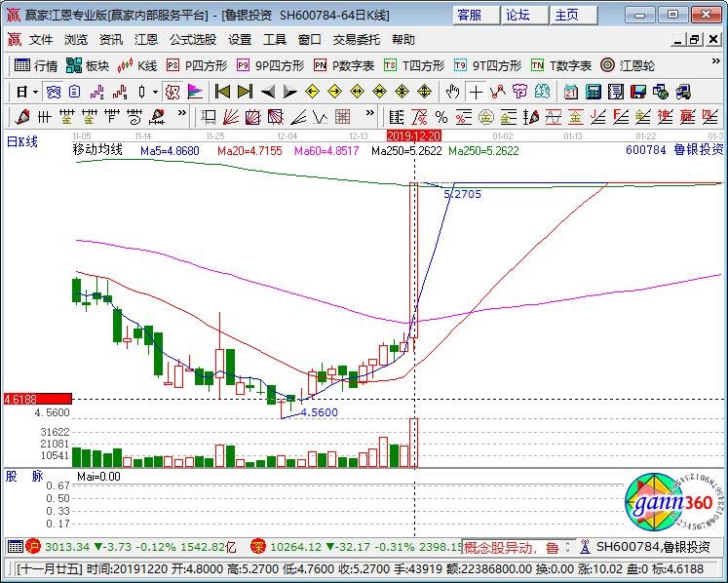Open the 交易委托 menu
This screenshot has width=728, height=583.
pyautogui.click(x=356, y=40)
